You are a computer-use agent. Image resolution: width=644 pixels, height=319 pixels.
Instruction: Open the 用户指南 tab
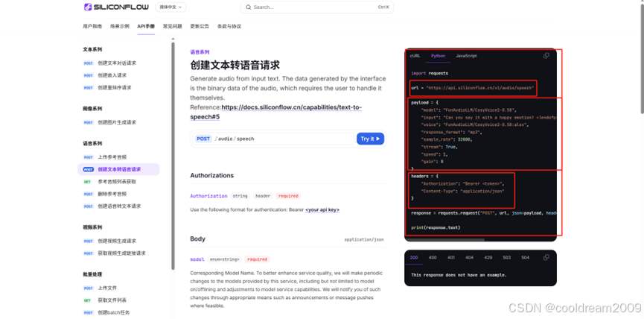click(92, 26)
